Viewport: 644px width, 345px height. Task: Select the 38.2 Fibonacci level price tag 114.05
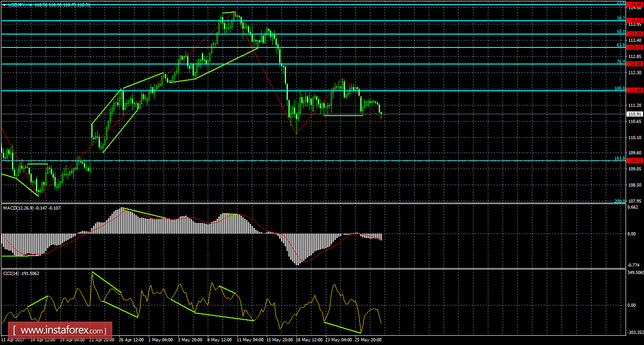point(635,21)
